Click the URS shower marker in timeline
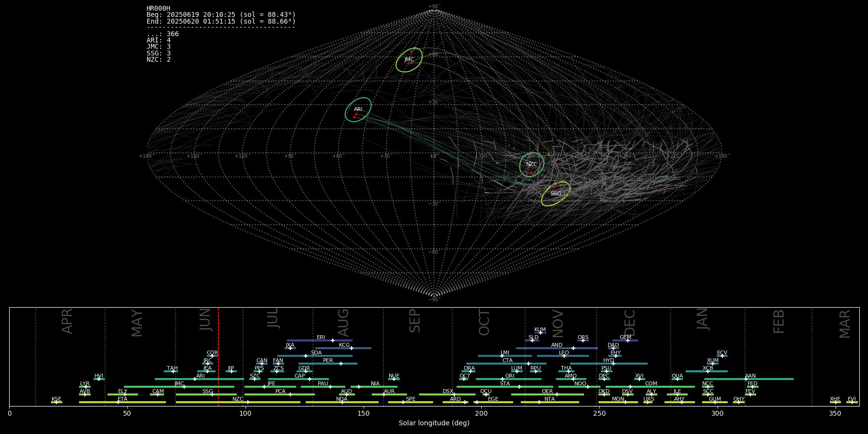Image resolution: width=868 pixels, height=434 pixels. click(x=648, y=402)
